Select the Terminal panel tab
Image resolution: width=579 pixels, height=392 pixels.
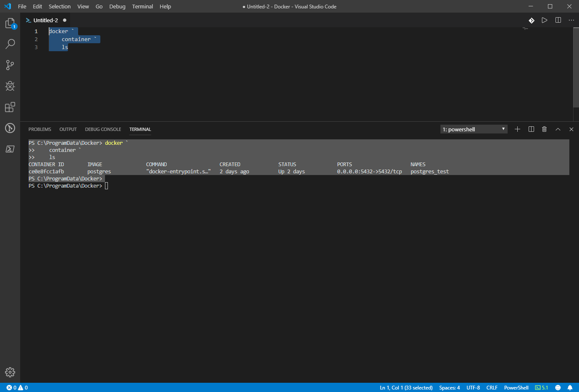pyautogui.click(x=140, y=129)
